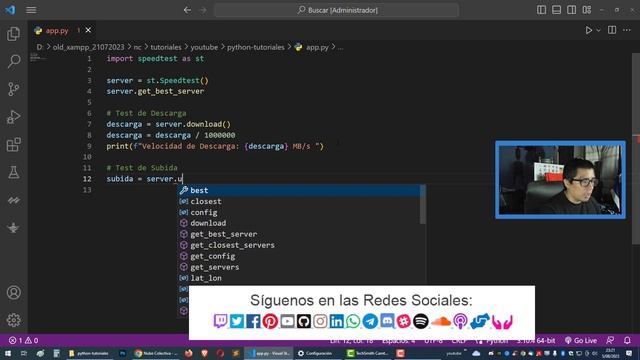Run the Python file with play button
Viewport: 640px width, 360px height.
[589, 30]
